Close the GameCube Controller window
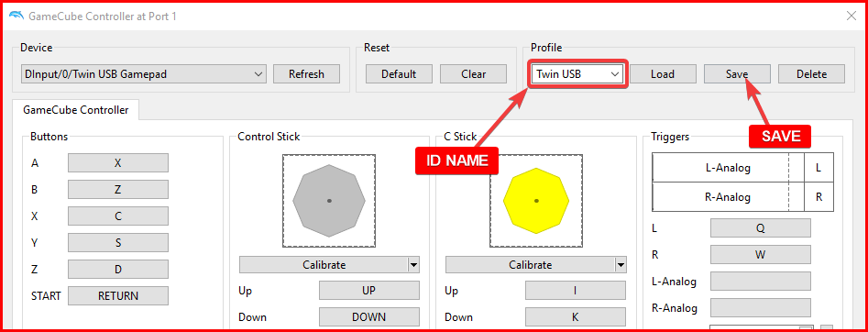 click(852, 17)
